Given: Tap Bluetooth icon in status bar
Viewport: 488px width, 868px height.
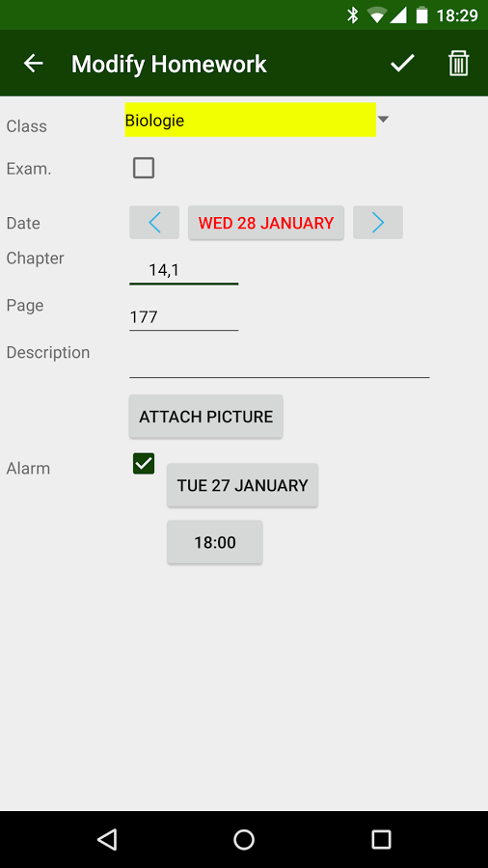Looking at the screenshot, I should point(353,14).
